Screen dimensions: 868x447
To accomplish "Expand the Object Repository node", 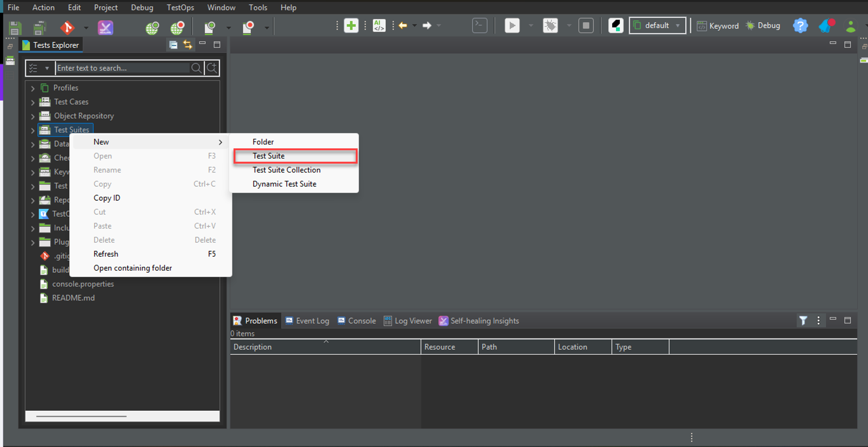I will 33,116.
